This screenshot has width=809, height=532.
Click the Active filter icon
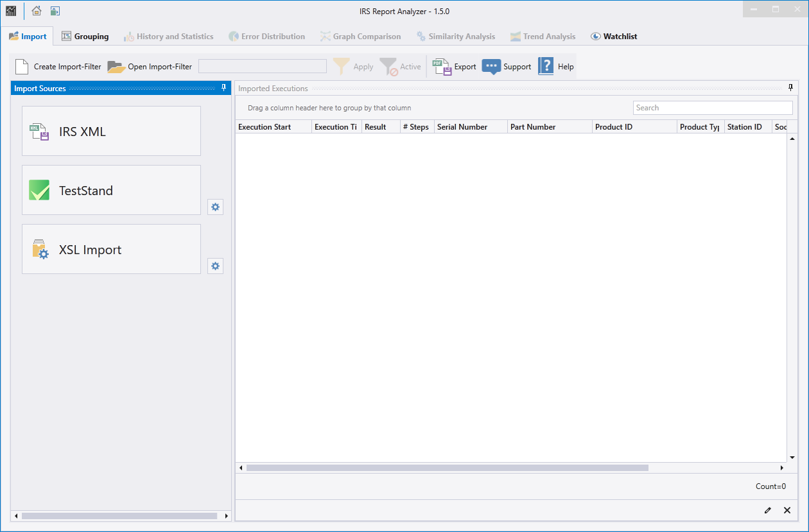388,67
